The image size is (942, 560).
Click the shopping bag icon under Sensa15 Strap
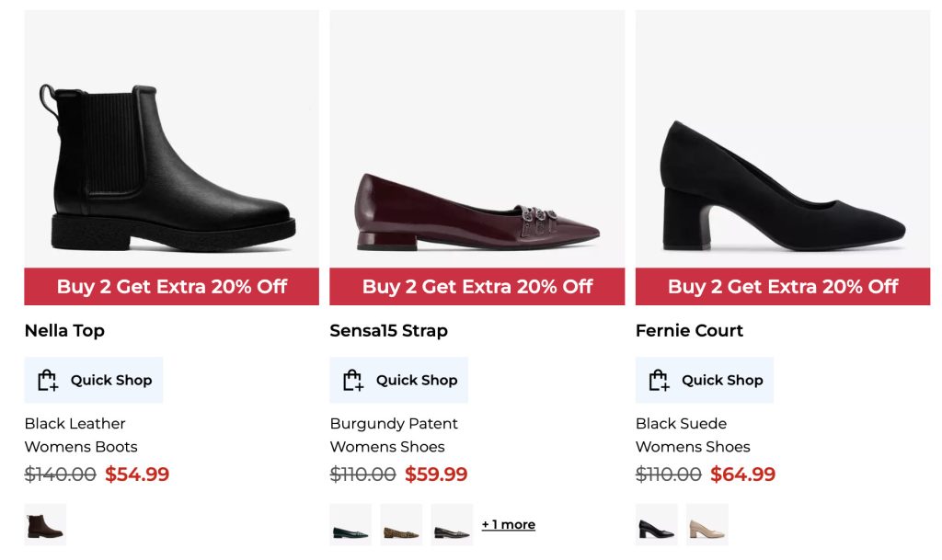pos(353,380)
